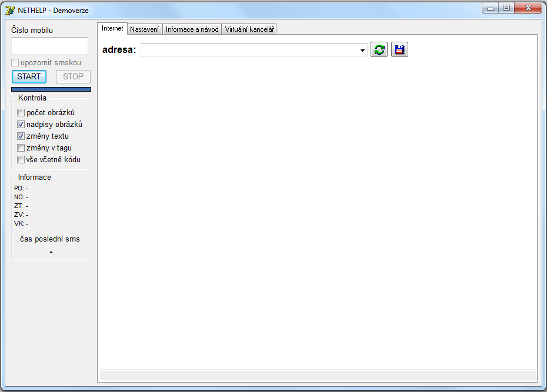Viewport: 547px width, 392px height.
Task: Click the NETHELP application icon in title bar
Action: [x=10, y=10]
